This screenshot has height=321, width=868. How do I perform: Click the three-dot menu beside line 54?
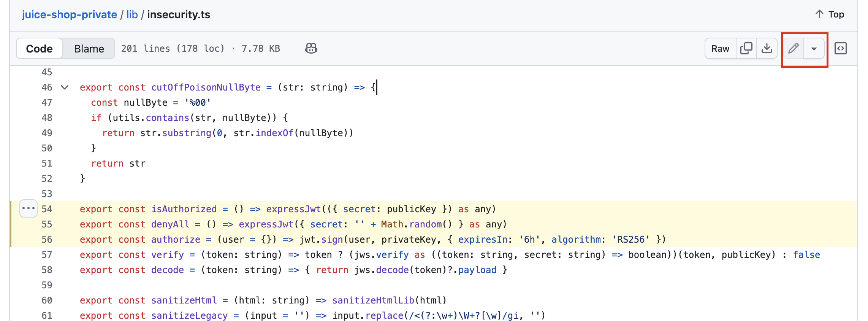[x=29, y=208]
